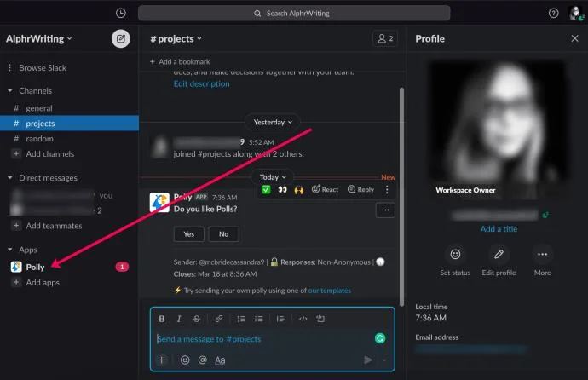Open attachments plus button in composer
The image size is (588, 380).
(x=162, y=360)
